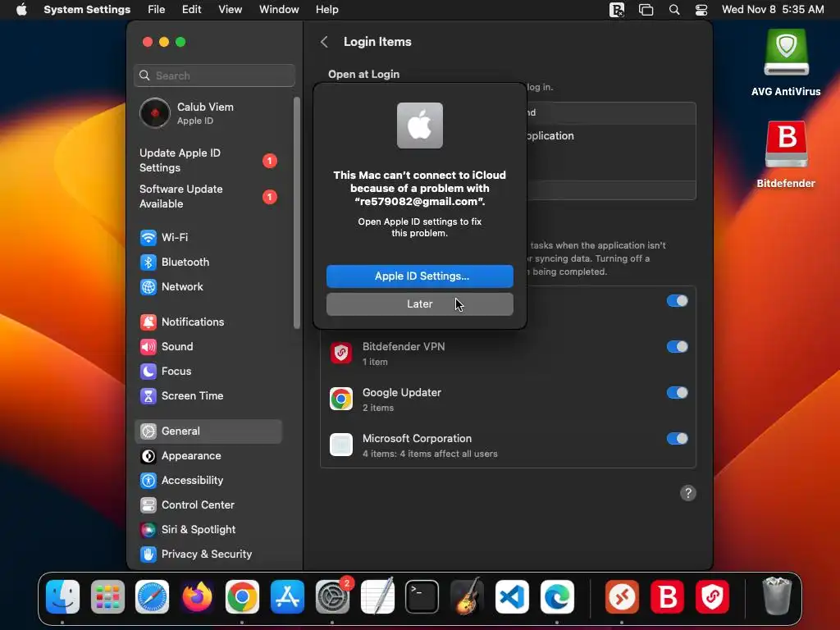Open Launchpad in the Dock
Screen dimensions: 840x630
pyautogui.click(x=107, y=596)
